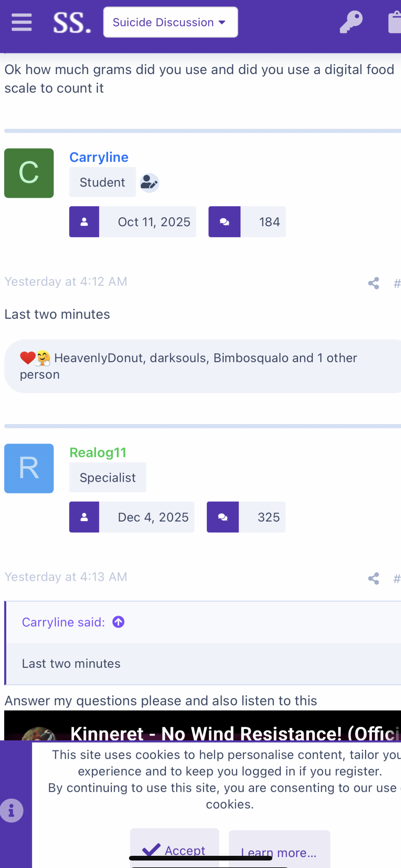Click the Yesterday at 4:13 AM timestamp

66,577
